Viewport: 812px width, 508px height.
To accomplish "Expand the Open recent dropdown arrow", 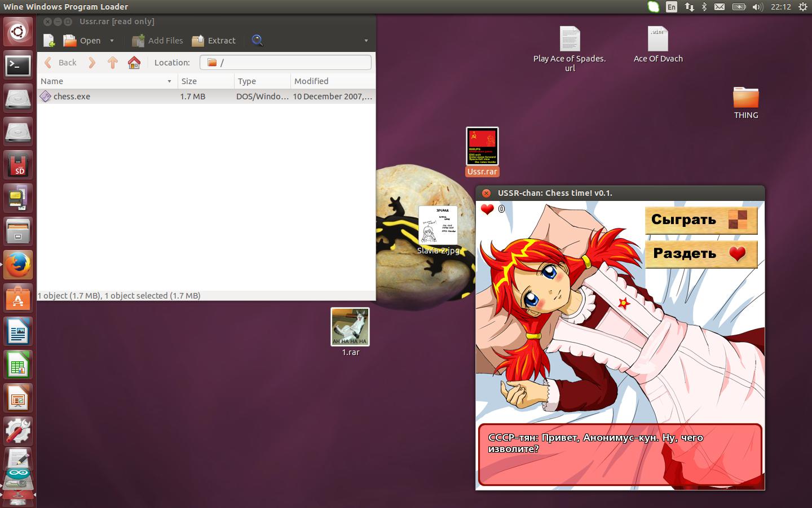I will 112,41.
